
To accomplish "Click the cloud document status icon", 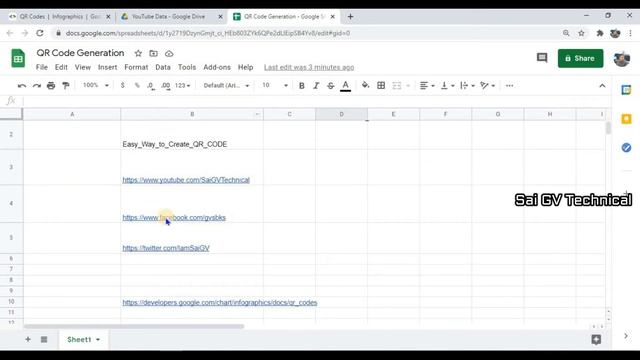I will [x=169, y=53].
